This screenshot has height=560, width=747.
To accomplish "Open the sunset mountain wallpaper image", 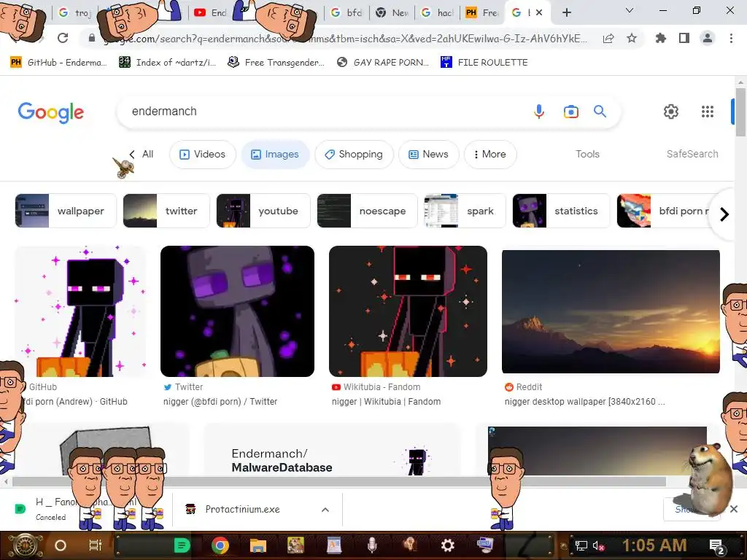I will (611, 312).
